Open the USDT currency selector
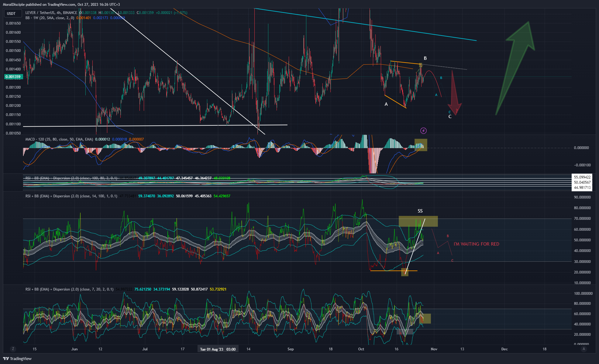This screenshot has width=599, height=364. coord(13,13)
